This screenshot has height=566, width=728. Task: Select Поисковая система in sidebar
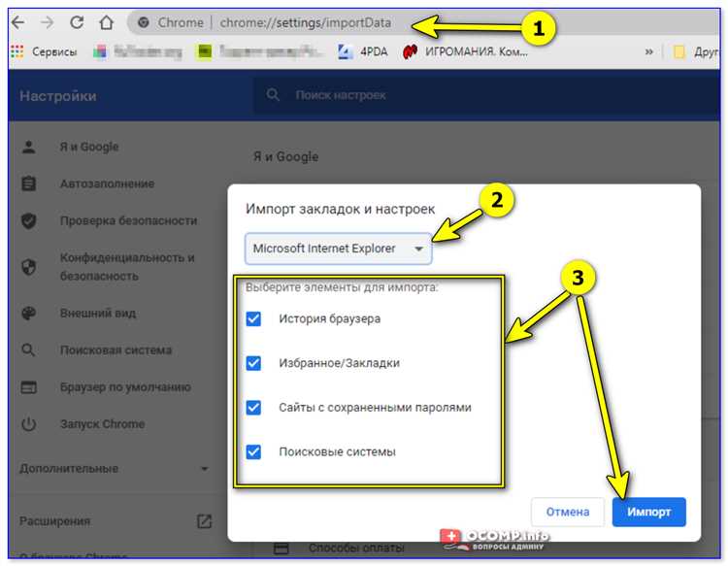coord(116,350)
